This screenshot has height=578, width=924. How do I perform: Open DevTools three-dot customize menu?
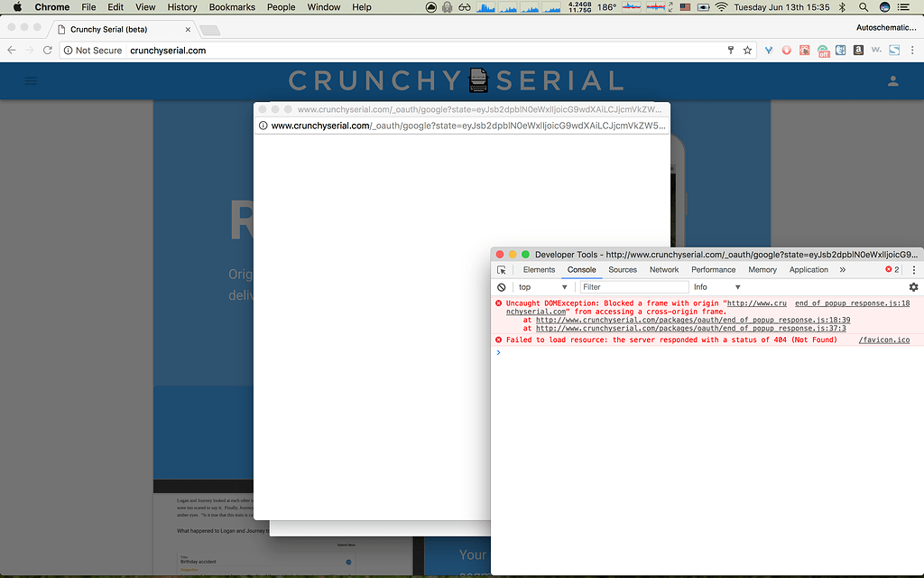click(914, 269)
